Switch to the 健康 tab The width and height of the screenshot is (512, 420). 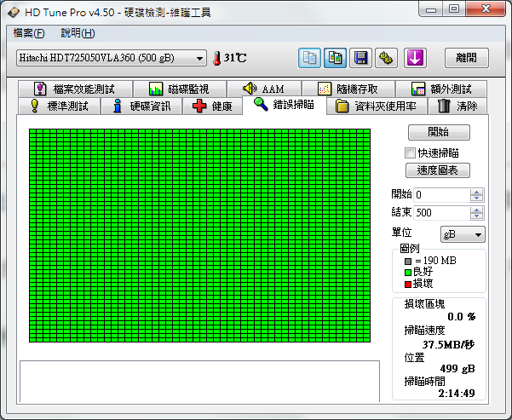coord(213,106)
